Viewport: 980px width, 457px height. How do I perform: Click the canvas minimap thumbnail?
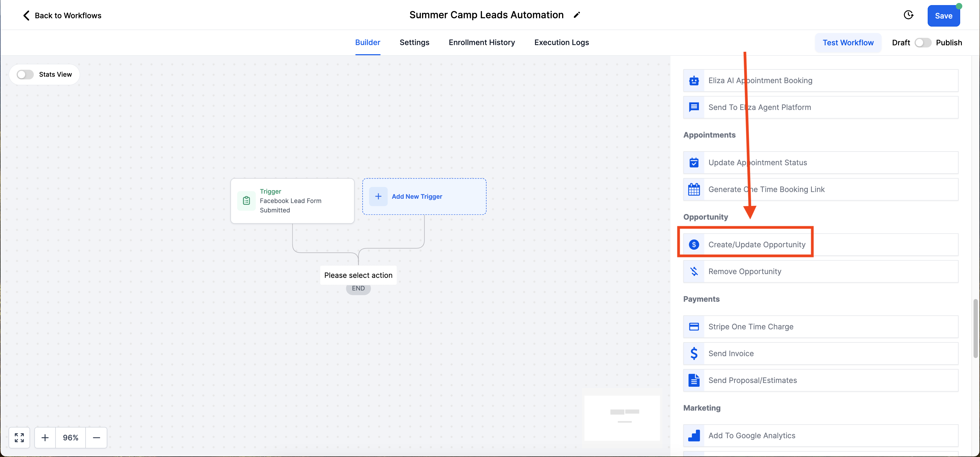click(622, 418)
